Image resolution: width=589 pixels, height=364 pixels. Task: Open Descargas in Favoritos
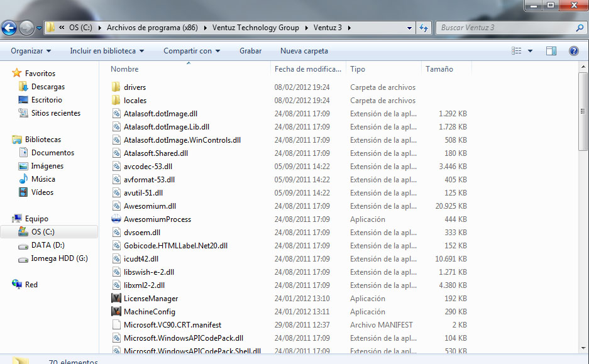point(48,87)
